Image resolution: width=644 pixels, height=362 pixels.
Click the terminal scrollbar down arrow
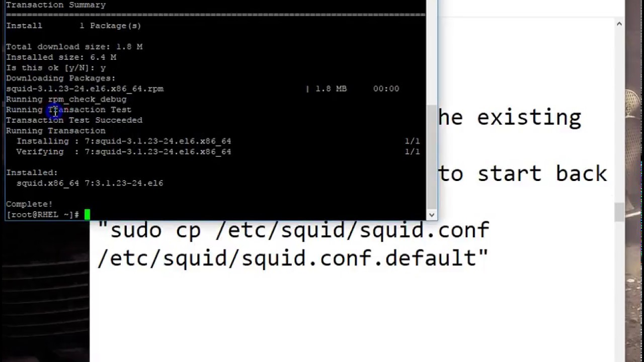[x=431, y=215]
